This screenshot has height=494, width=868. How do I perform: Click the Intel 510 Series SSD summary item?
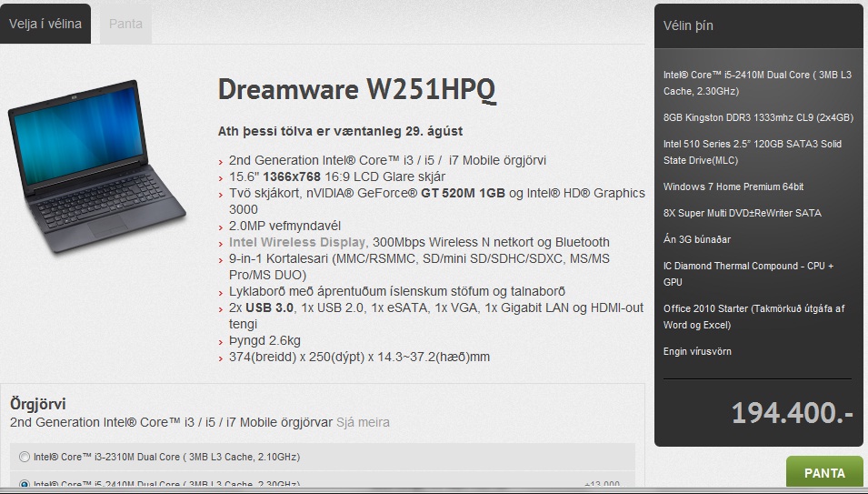[753, 151]
